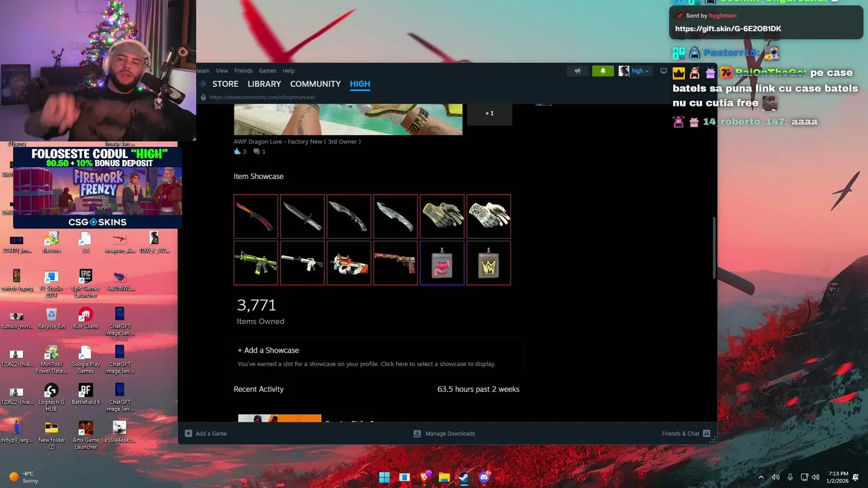Open the red Karambit in Item Showcase
This screenshot has height=488, width=868.
click(256, 217)
